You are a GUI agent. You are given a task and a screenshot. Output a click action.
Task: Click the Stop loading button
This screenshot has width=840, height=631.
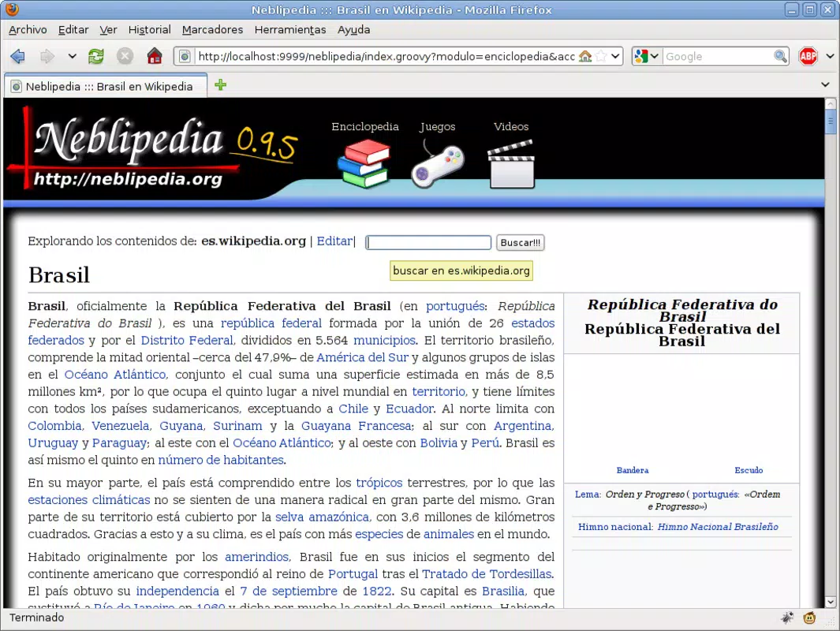click(125, 56)
